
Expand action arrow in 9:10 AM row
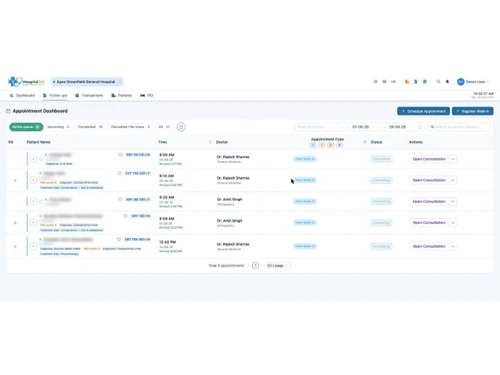(453, 180)
